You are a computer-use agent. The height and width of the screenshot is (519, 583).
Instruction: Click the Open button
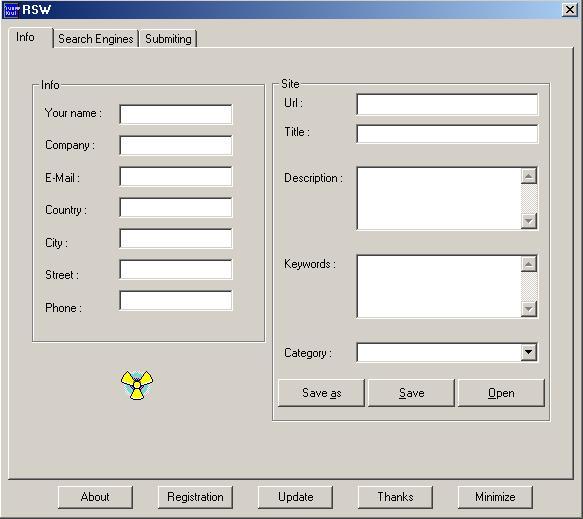501,393
